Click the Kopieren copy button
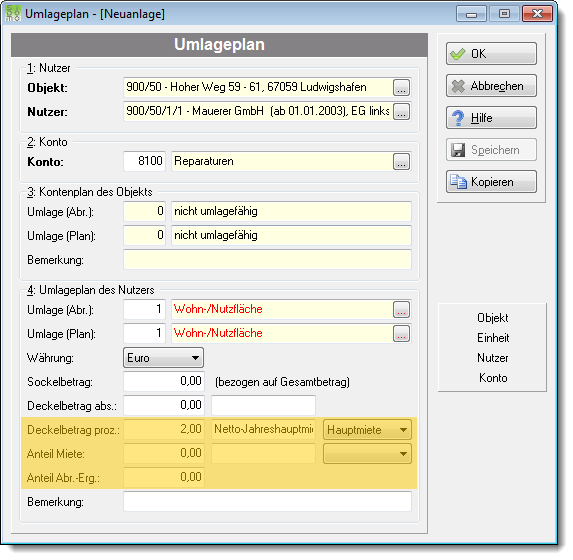The width and height of the screenshot is (573, 560). [491, 182]
